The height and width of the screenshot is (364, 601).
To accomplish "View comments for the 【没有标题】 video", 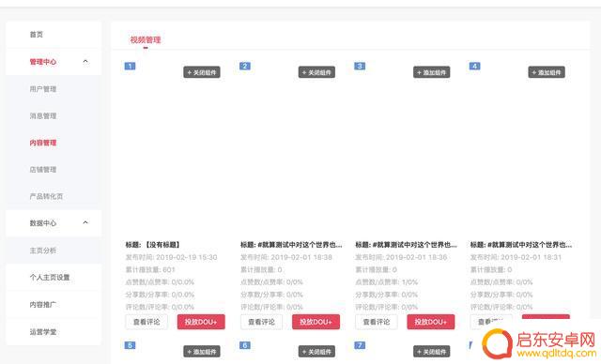I will click(x=146, y=322).
